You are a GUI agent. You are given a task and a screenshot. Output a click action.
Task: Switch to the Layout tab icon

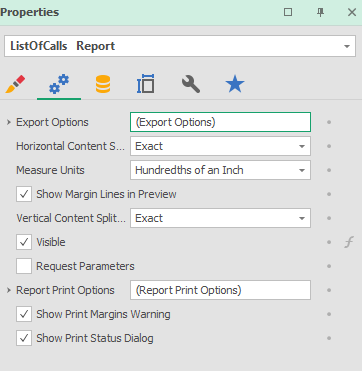[146, 84]
